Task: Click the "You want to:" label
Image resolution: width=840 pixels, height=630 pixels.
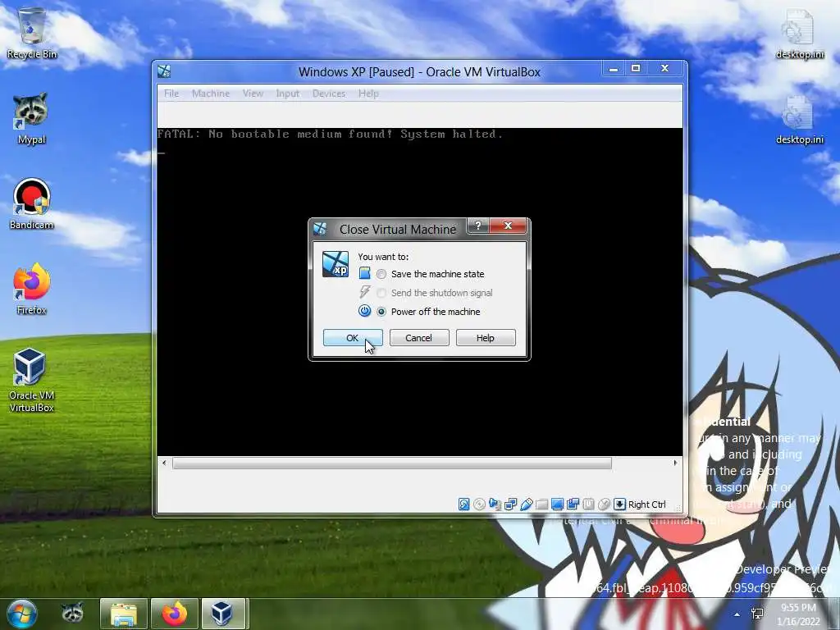Action: [x=383, y=257]
